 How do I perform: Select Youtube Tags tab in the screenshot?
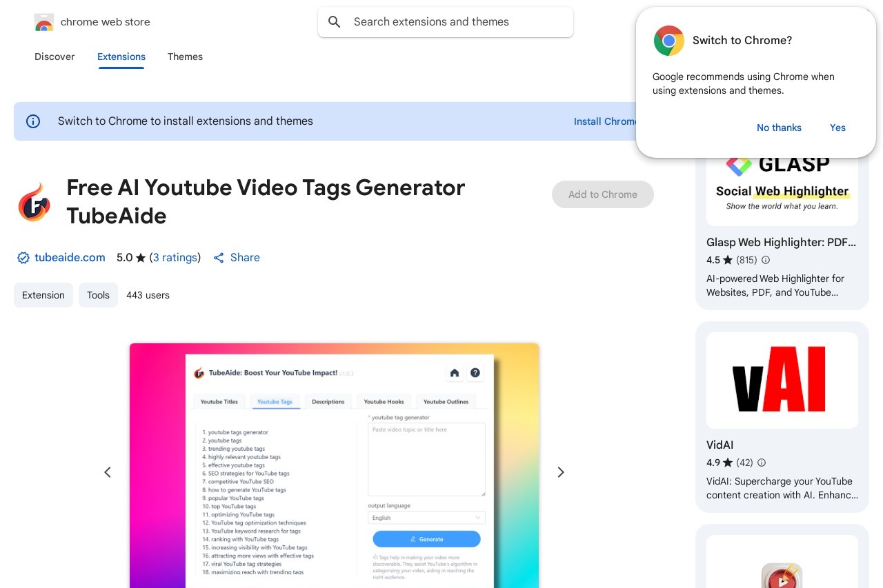275,402
